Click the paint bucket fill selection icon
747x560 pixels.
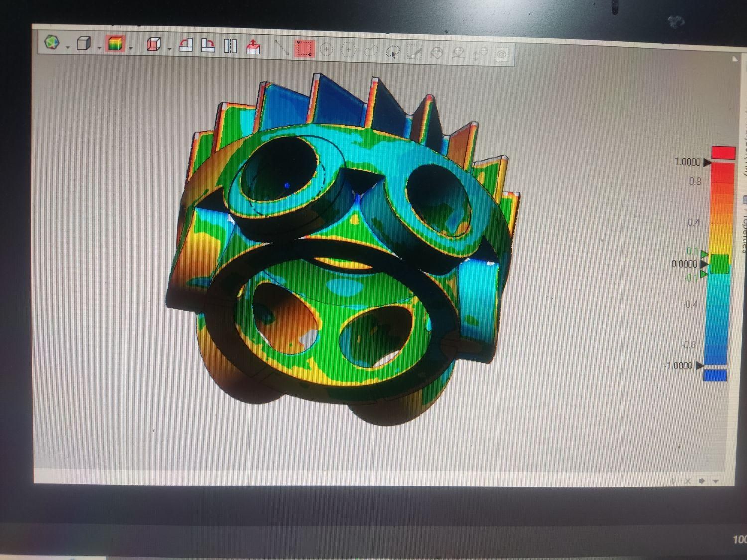(x=436, y=53)
